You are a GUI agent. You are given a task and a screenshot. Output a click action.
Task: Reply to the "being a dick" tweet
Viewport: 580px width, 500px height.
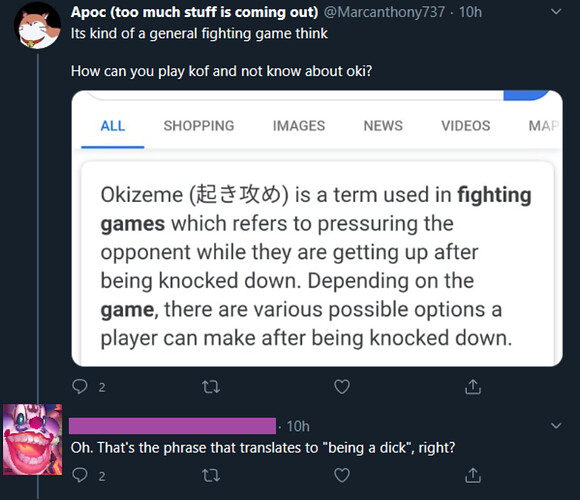point(80,475)
